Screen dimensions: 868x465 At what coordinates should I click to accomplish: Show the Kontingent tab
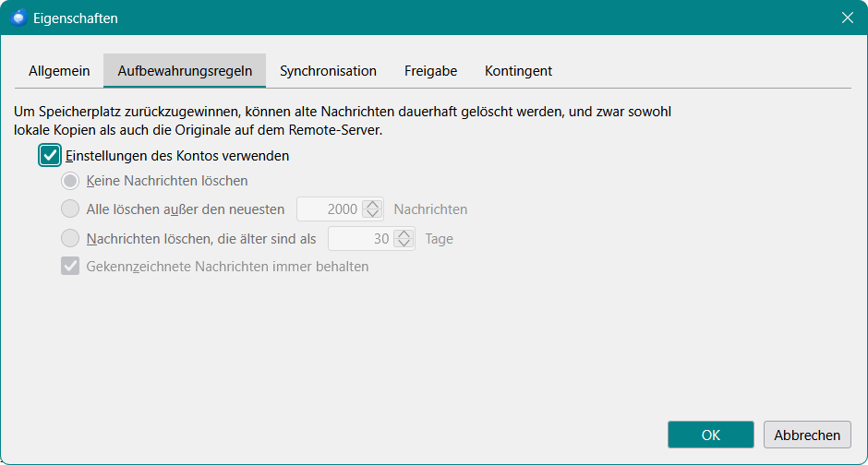(x=518, y=71)
